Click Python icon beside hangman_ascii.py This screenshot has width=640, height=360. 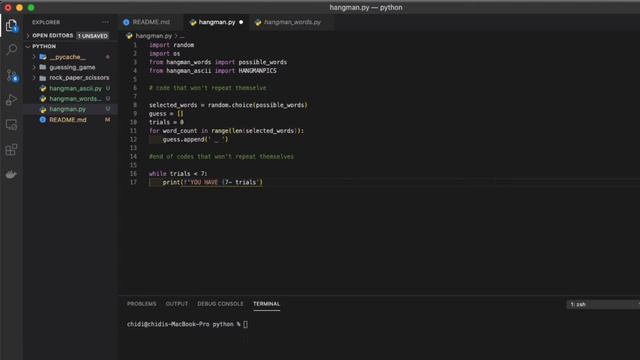(x=43, y=88)
